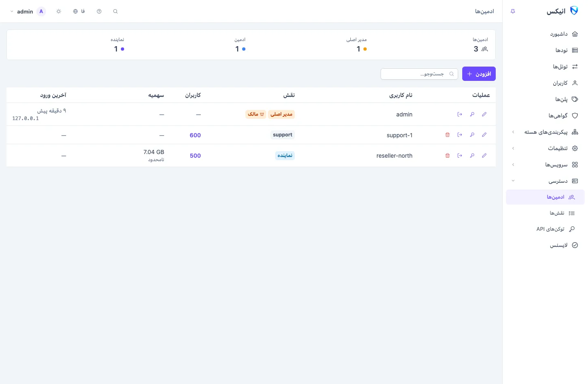
Task: Delete the support-1 admin
Action: 448,135
